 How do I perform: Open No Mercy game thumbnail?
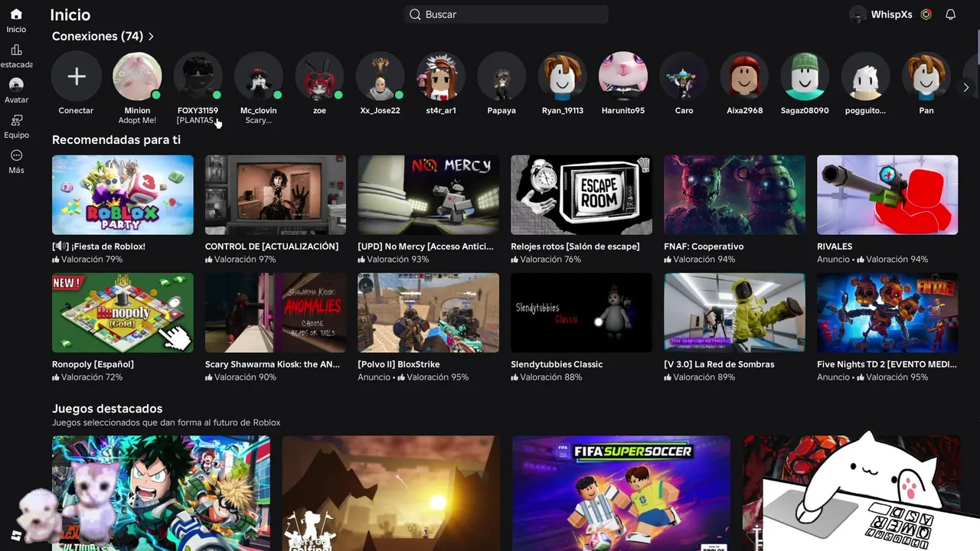tap(429, 195)
